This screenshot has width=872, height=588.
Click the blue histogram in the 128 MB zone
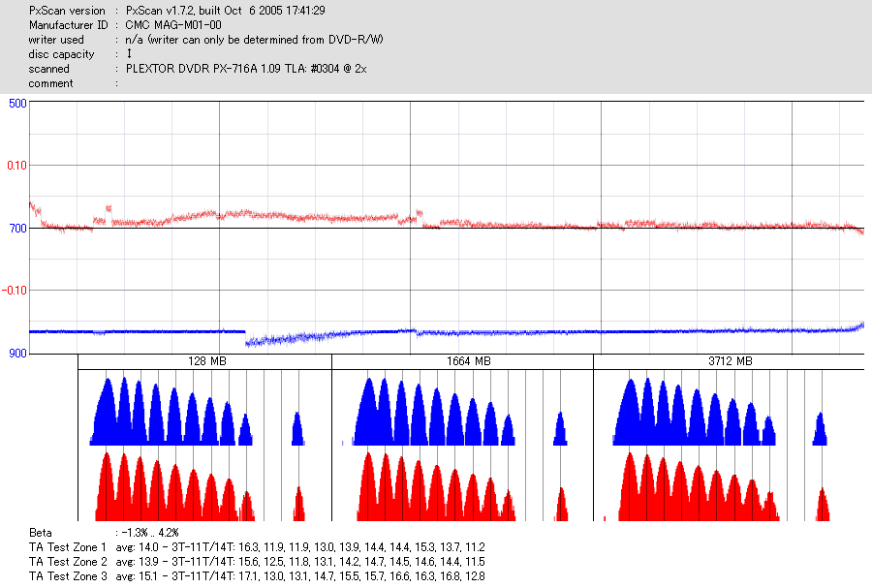click(x=197, y=412)
